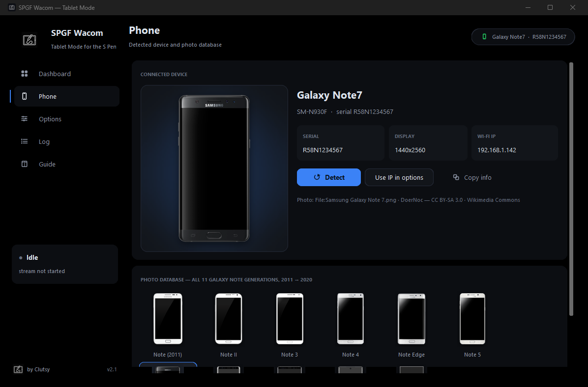Screen dimensions: 588x387
Task: Minimize the SPGF Wacom window
Action: point(528,7)
